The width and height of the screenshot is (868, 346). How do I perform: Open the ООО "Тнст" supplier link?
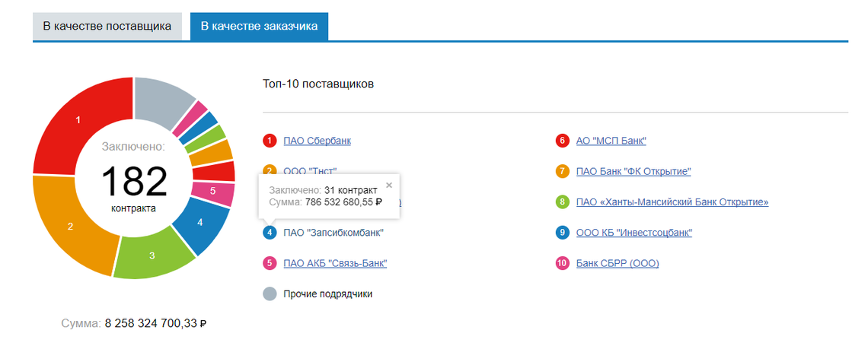pos(310,170)
